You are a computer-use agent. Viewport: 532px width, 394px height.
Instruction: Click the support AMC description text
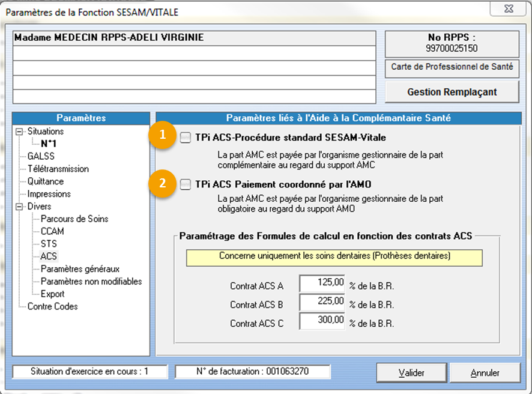330,160
